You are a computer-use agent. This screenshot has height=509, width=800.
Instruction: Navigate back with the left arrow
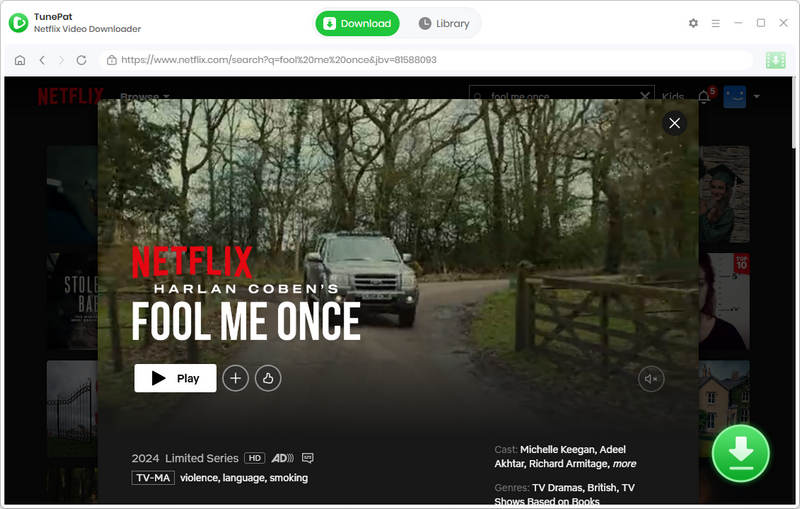point(42,60)
